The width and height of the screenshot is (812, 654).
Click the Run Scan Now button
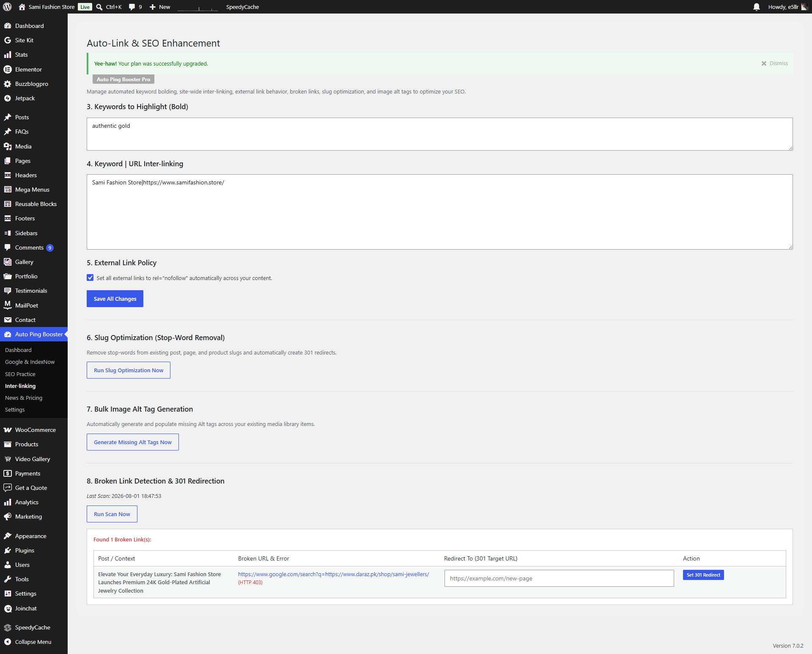click(x=112, y=514)
